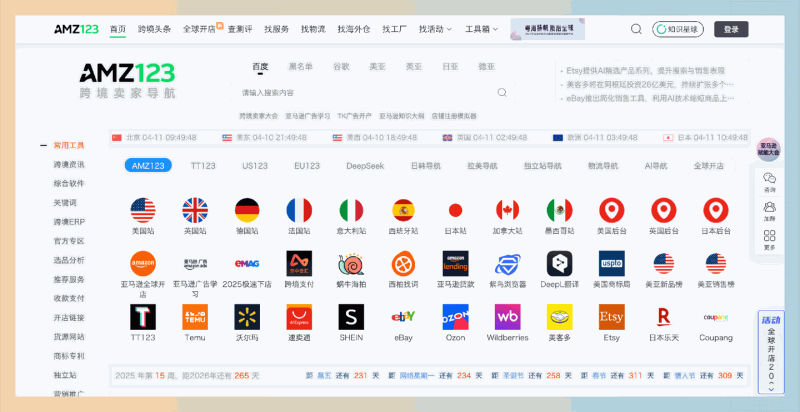800x412 pixels.
Task: Expand the 工具箱 dropdown menu
Action: (481, 29)
